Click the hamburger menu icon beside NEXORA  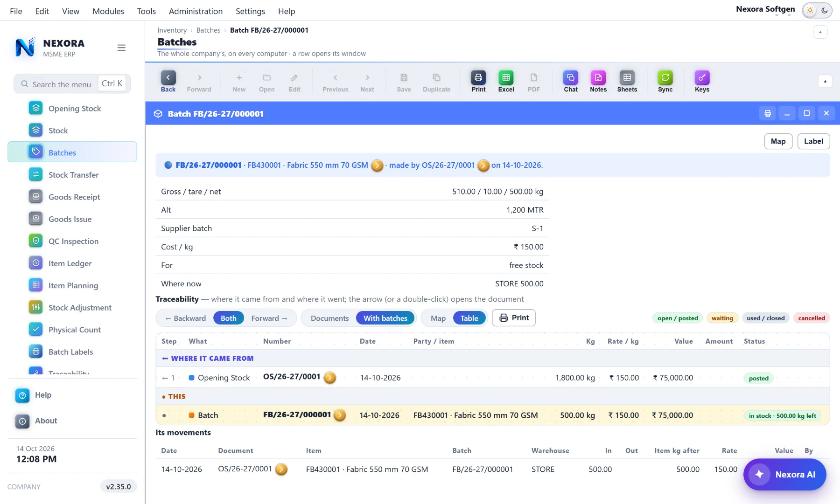tap(121, 48)
